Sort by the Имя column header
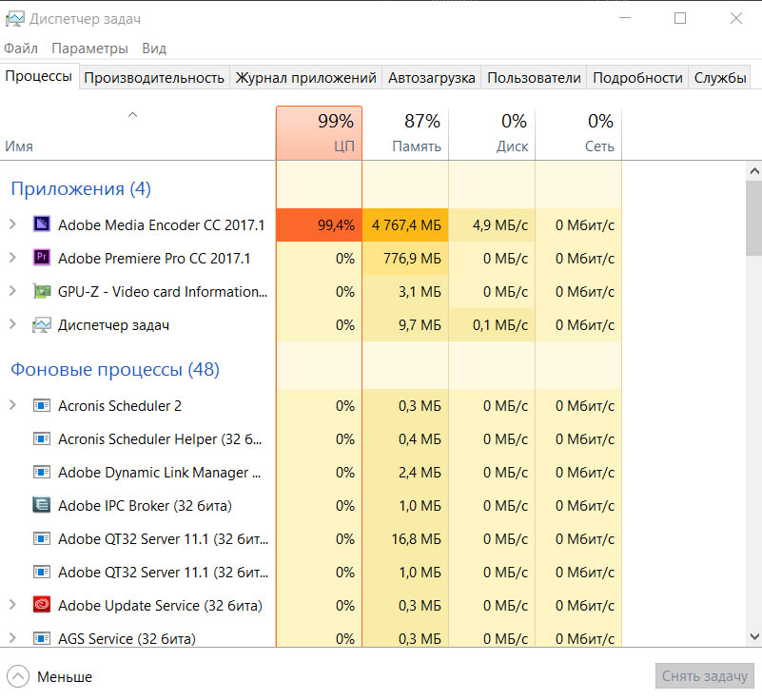Image resolution: width=762 pixels, height=700 pixels. pyautogui.click(x=138, y=133)
